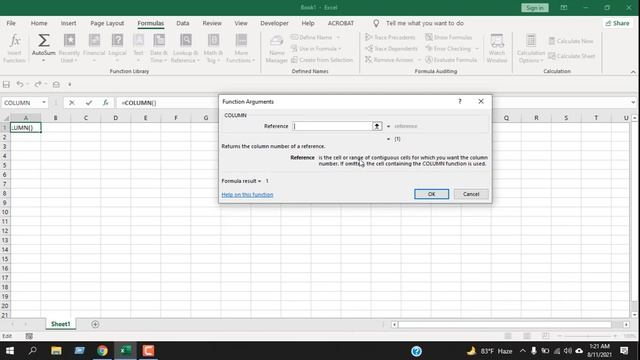
Task: Open Name Manager
Action: (x=276, y=48)
